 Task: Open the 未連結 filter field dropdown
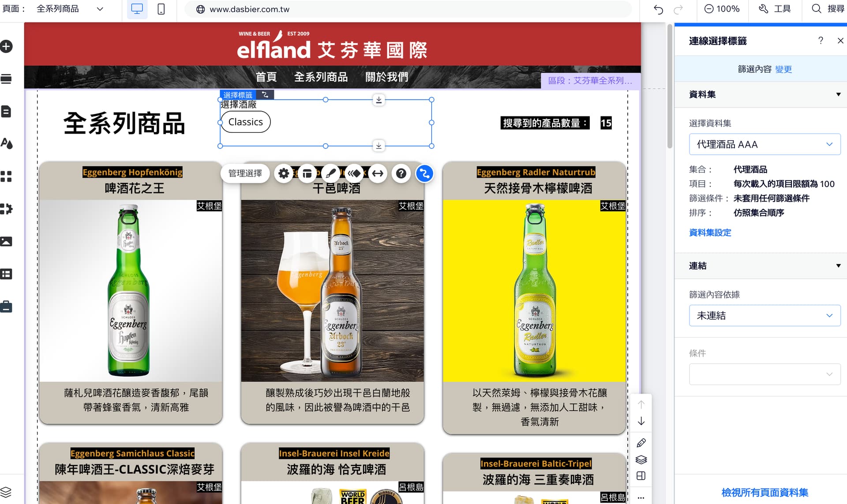tap(765, 316)
